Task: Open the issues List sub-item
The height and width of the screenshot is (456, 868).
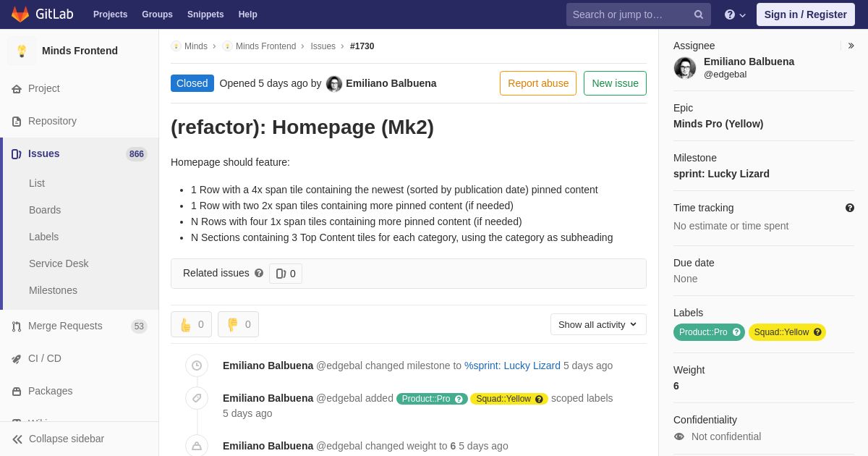Action: [x=37, y=183]
